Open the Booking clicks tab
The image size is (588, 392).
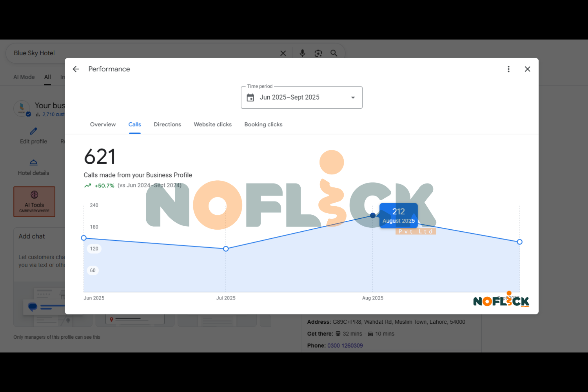pyautogui.click(x=263, y=124)
